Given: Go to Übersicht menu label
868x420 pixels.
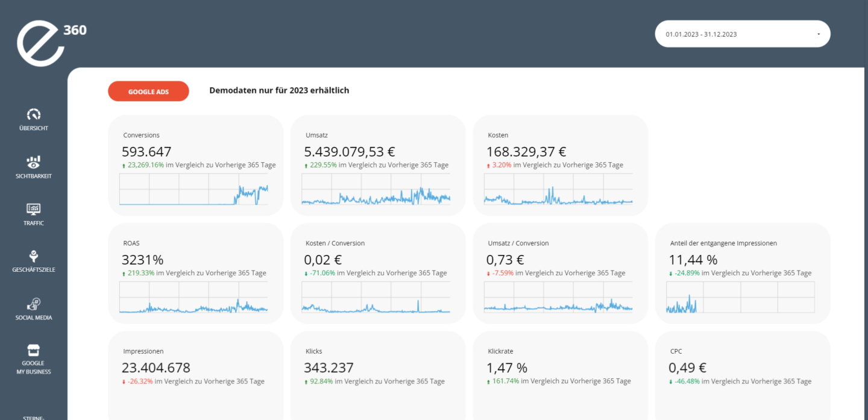Looking at the screenshot, I should (34, 128).
